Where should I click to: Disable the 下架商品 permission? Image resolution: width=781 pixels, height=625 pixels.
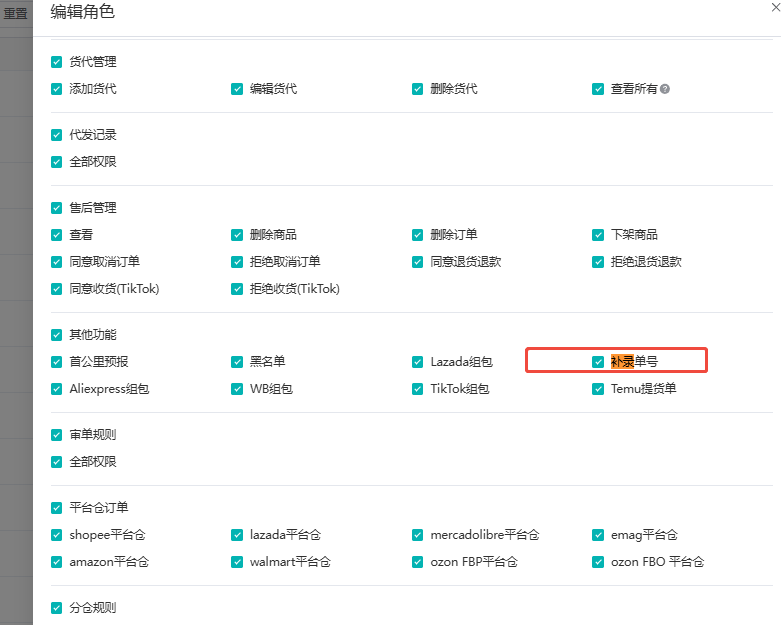[x=598, y=235]
